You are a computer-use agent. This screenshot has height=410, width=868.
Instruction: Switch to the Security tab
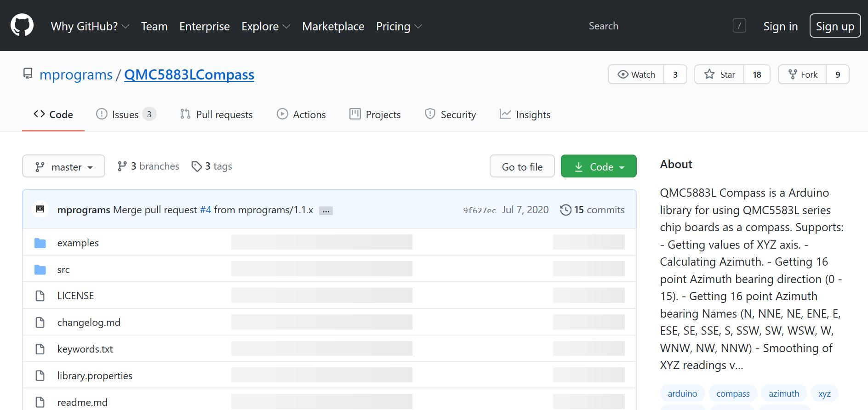(x=451, y=114)
